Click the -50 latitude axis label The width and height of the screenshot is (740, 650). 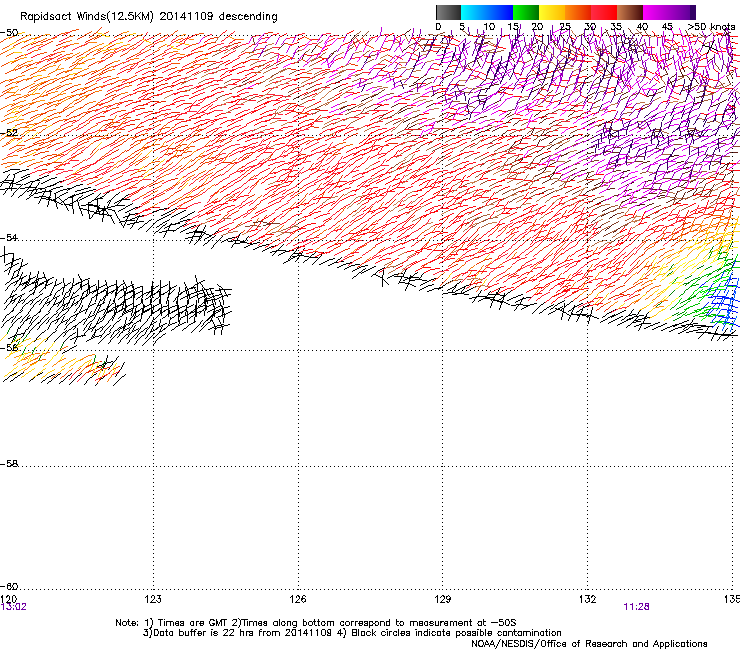[x=9, y=33]
